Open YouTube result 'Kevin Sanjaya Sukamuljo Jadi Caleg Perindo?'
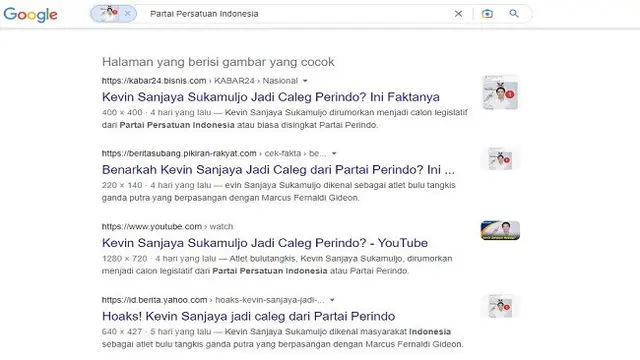 coord(265,243)
